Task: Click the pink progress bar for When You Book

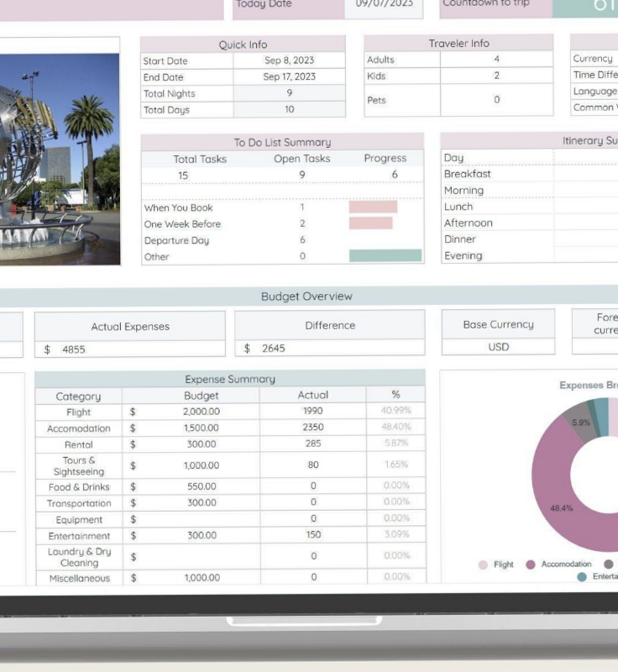Action: [373, 207]
